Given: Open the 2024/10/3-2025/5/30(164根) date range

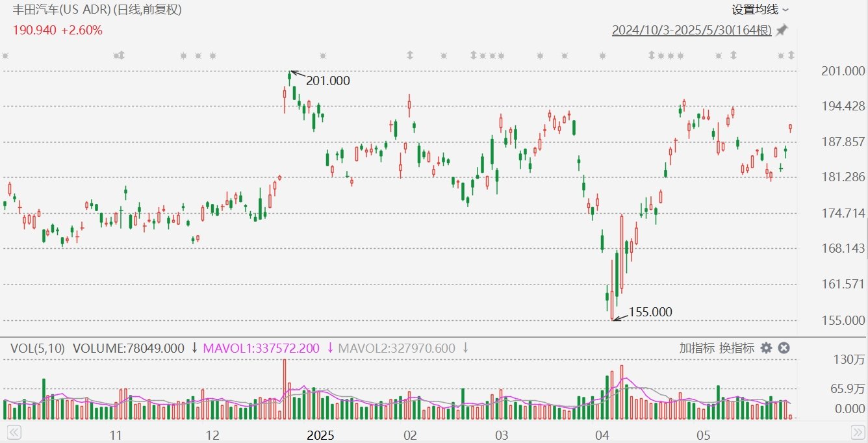Looking at the screenshot, I should 692,30.
